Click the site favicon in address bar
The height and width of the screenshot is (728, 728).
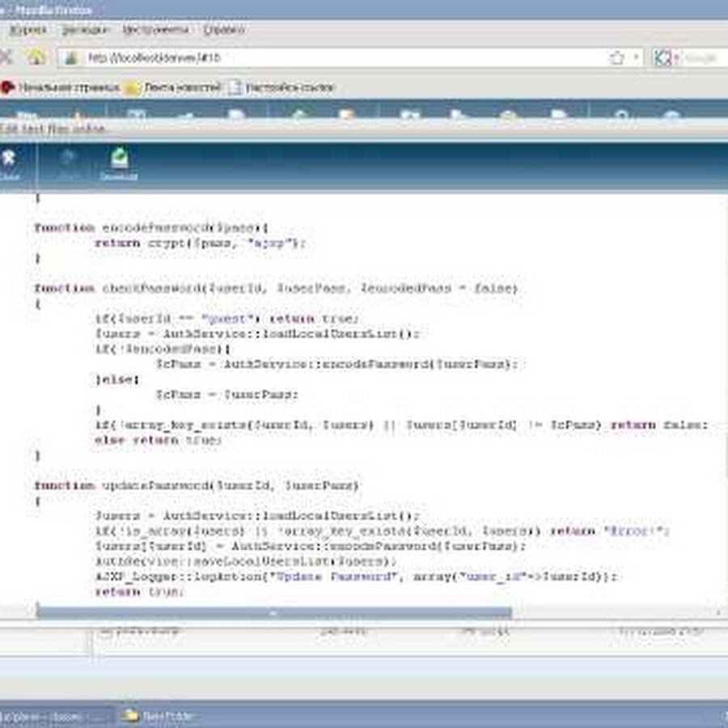(x=70, y=58)
